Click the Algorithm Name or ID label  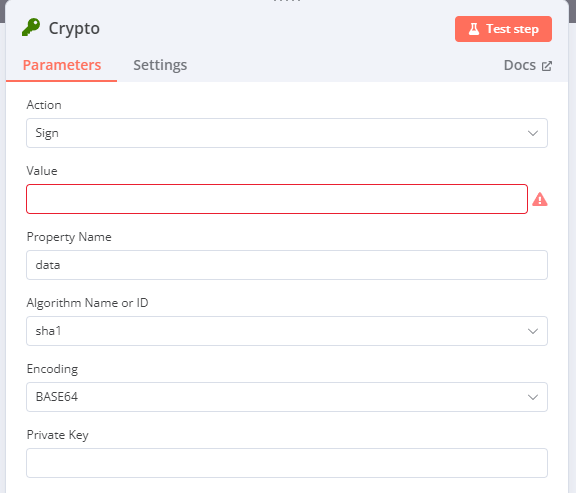click(x=87, y=303)
